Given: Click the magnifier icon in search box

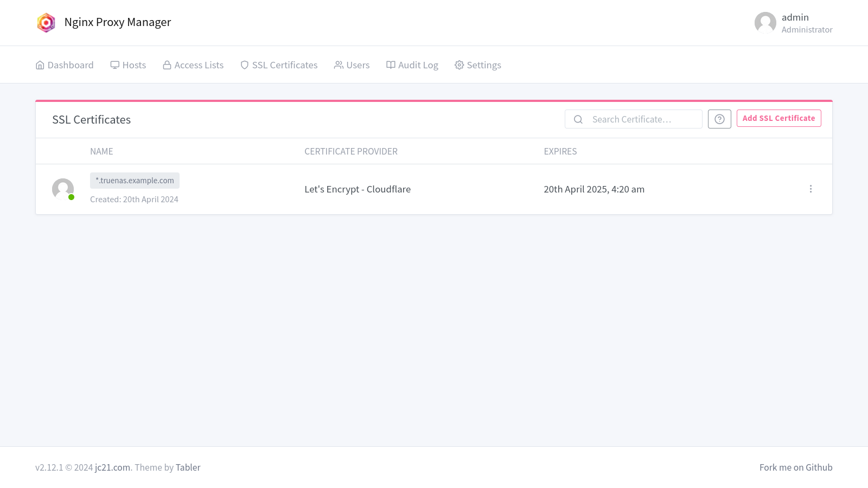Looking at the screenshot, I should pyautogui.click(x=578, y=119).
